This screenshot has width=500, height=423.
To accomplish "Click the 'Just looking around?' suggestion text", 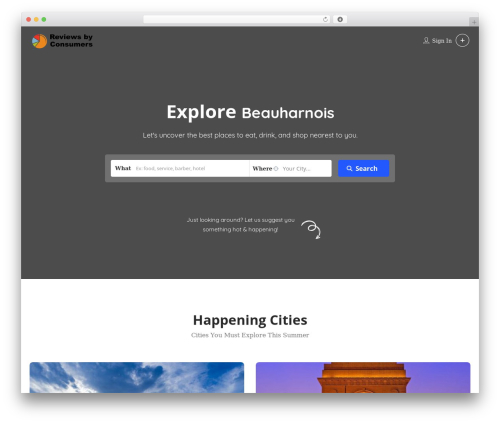I will pyautogui.click(x=240, y=225).
